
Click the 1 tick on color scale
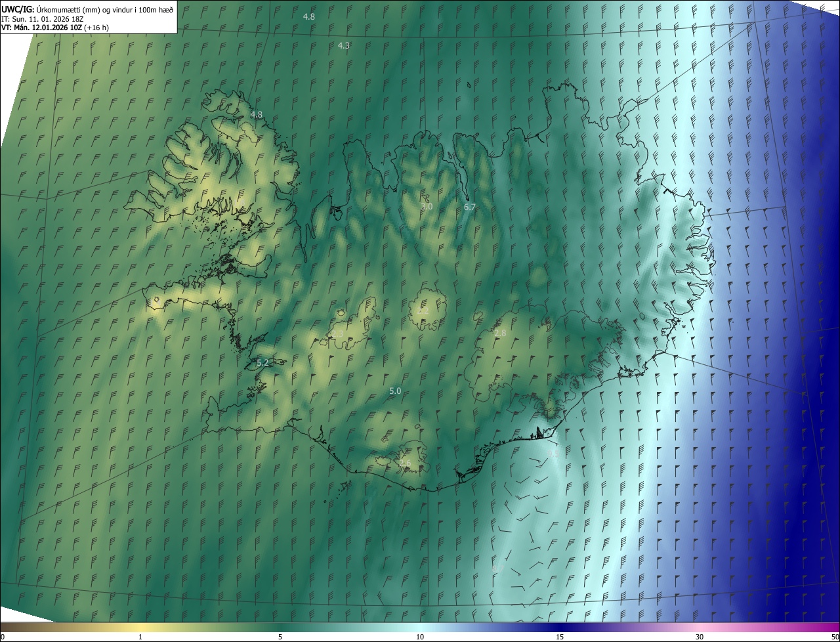(140, 637)
